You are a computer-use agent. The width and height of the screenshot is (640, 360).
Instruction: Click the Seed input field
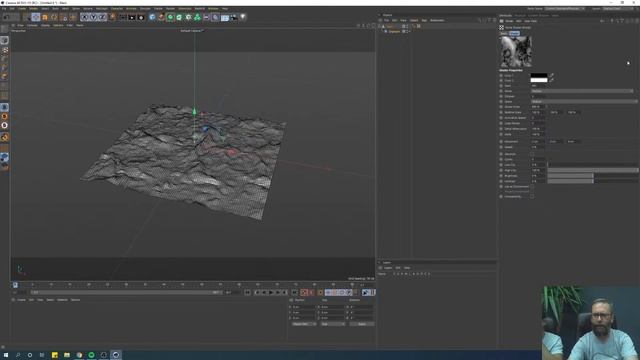[538, 86]
